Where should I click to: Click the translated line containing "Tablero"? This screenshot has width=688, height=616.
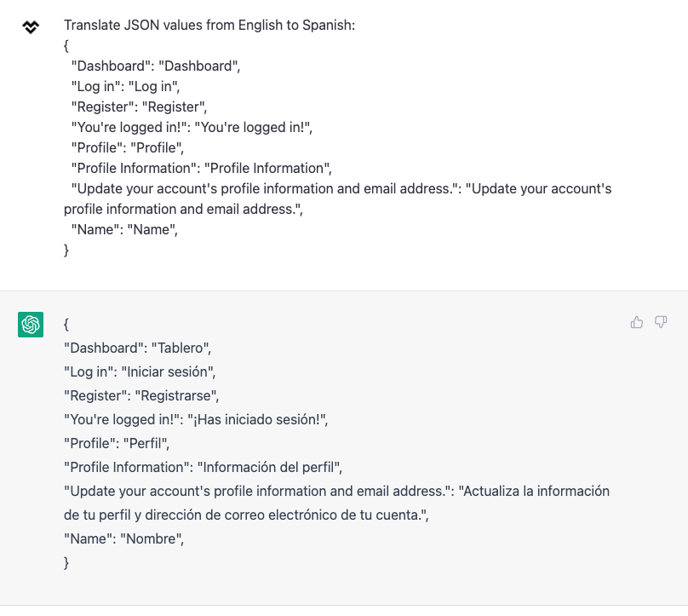(x=137, y=348)
